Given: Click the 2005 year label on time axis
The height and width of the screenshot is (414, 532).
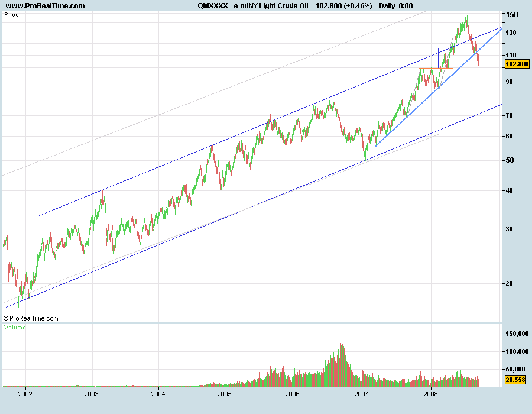Looking at the screenshot, I should coord(224,394).
